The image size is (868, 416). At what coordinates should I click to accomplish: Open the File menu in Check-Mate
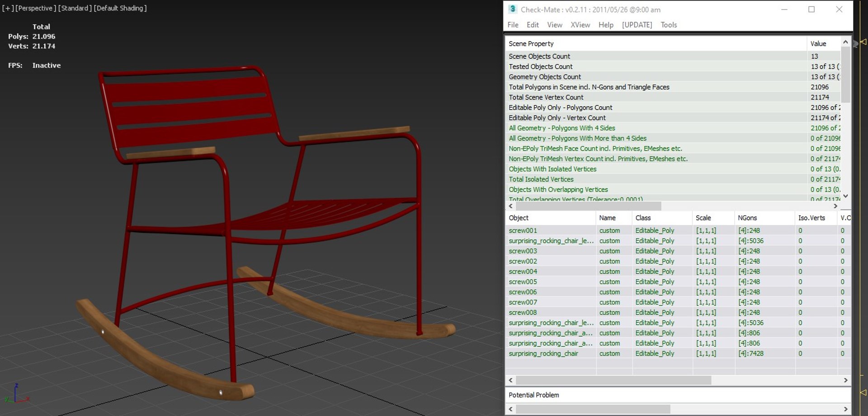tap(513, 25)
